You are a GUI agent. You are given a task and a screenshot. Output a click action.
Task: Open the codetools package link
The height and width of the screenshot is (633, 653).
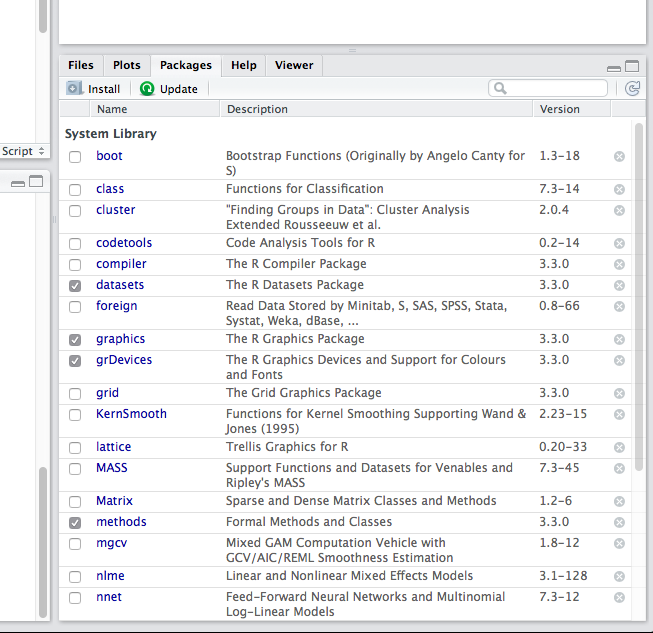pos(123,243)
